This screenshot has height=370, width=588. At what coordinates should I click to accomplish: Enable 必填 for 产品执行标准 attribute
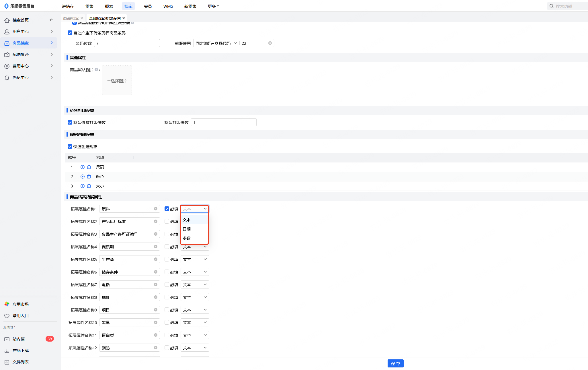(167, 222)
